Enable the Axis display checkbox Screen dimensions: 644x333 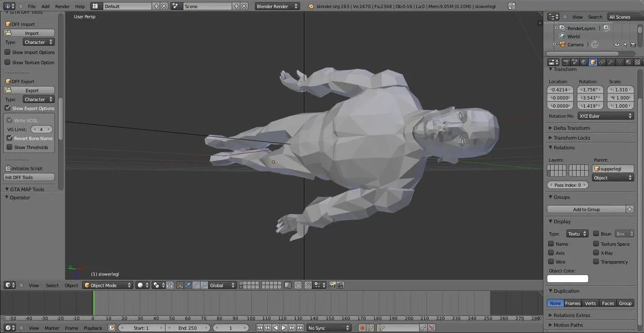click(x=551, y=253)
